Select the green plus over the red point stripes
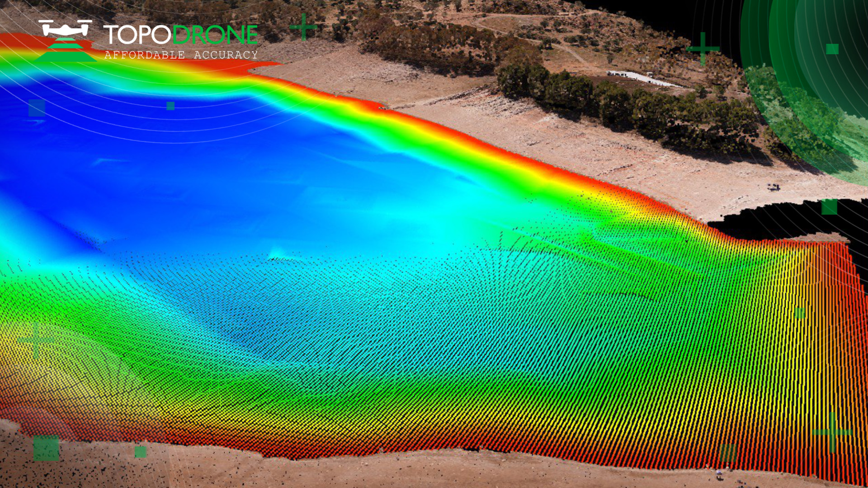Image resolution: width=868 pixels, height=488 pixels. point(833,432)
